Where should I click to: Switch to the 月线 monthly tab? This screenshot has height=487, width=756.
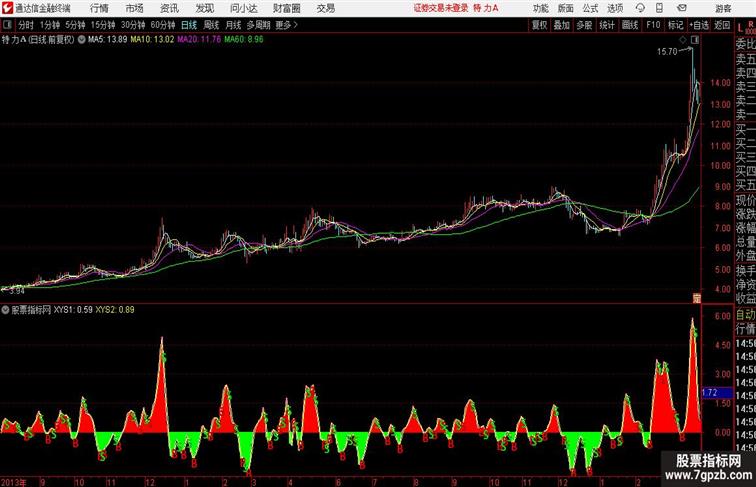[233, 25]
